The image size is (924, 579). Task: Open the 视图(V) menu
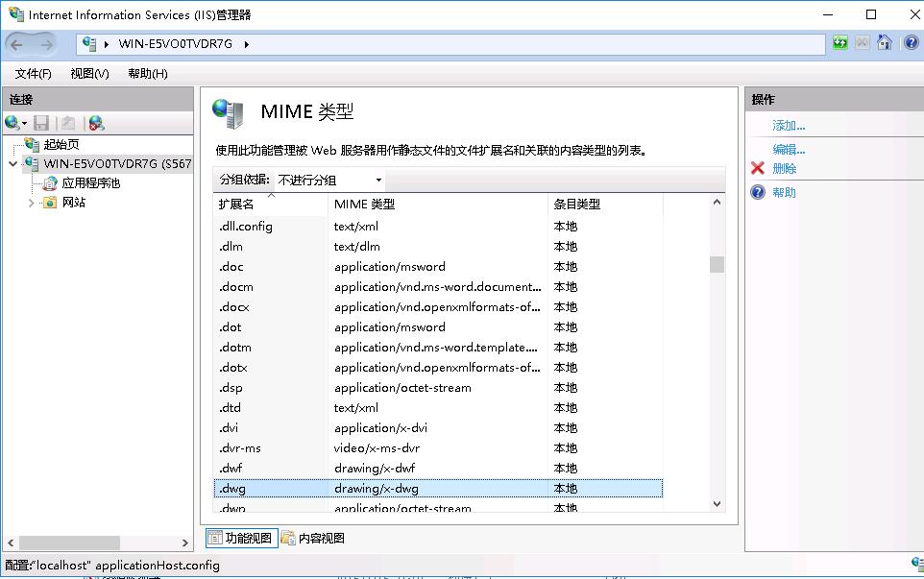(x=89, y=74)
